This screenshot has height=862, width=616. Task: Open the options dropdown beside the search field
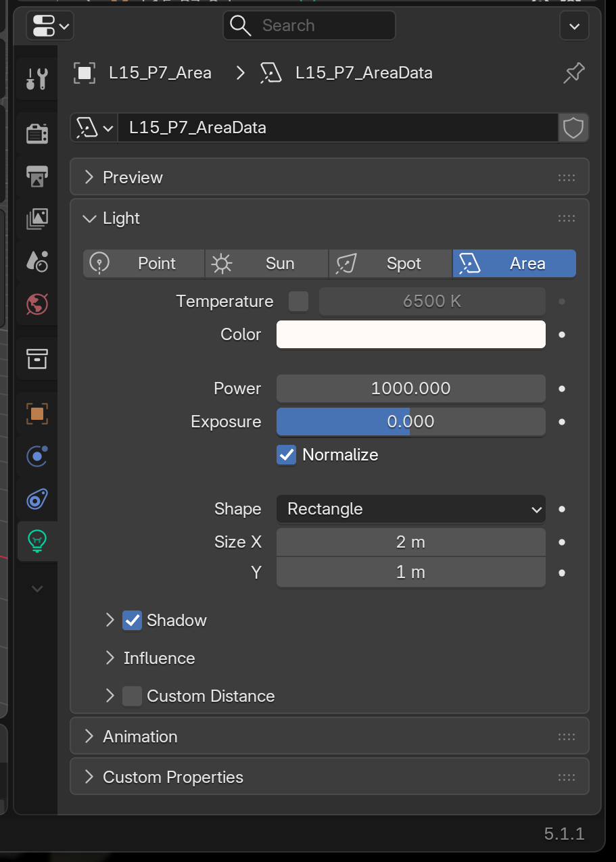[x=574, y=26]
